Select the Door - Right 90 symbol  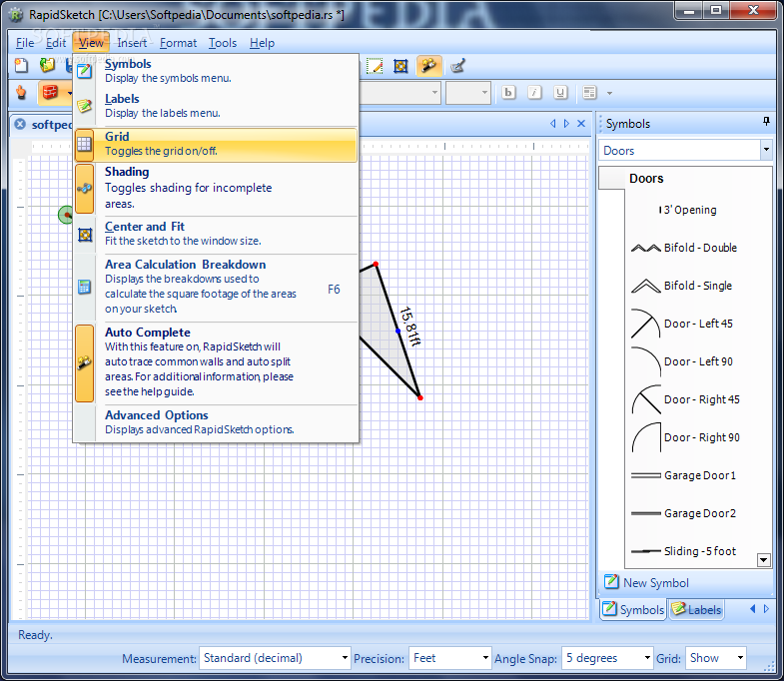(685, 438)
